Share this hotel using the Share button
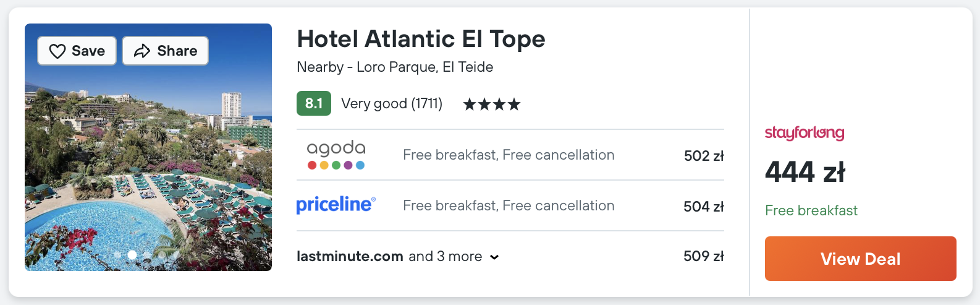The height and width of the screenshot is (305, 980). point(165,51)
